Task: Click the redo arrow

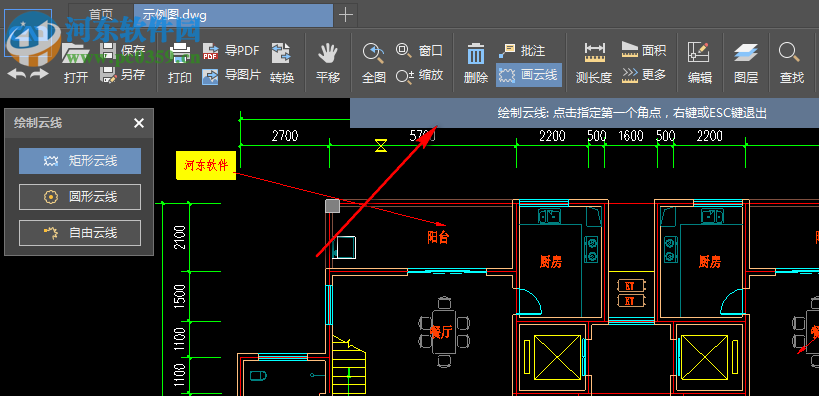Action: coord(39,73)
